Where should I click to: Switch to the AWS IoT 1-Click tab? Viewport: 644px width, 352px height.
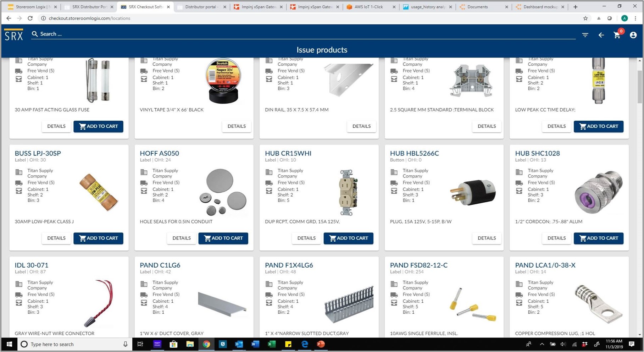coord(369,6)
